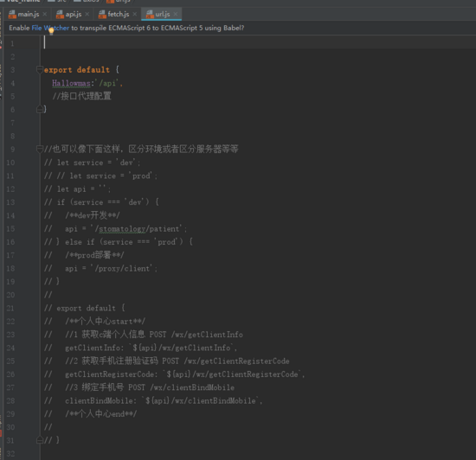Close the api.js tab
Screen dimensions: 476x460
[87, 14]
